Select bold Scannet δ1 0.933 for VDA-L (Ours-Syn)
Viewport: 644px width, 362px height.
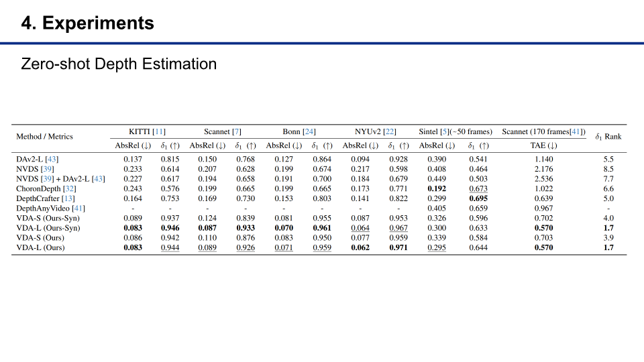(x=246, y=228)
